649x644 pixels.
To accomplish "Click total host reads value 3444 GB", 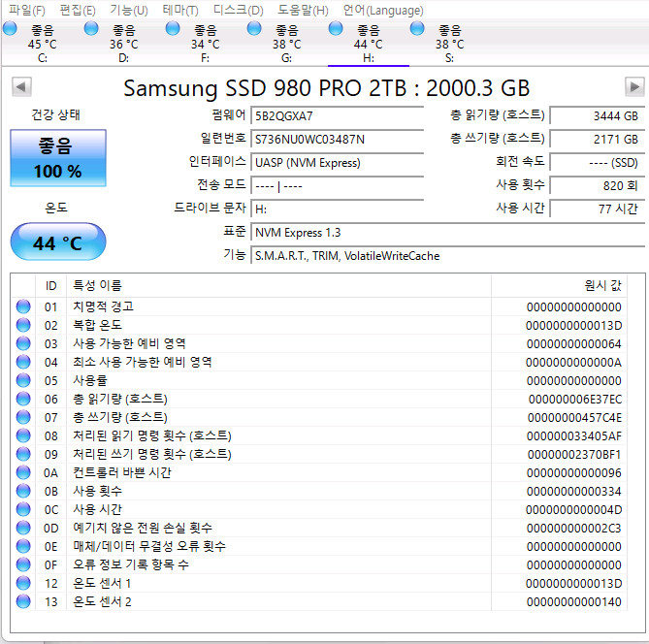I will (598, 115).
